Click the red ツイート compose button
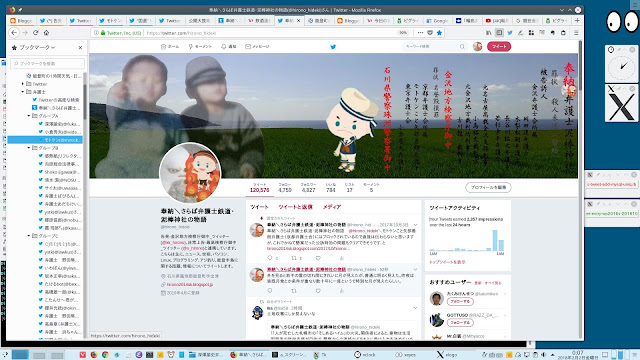640x360 pixels. (499, 47)
